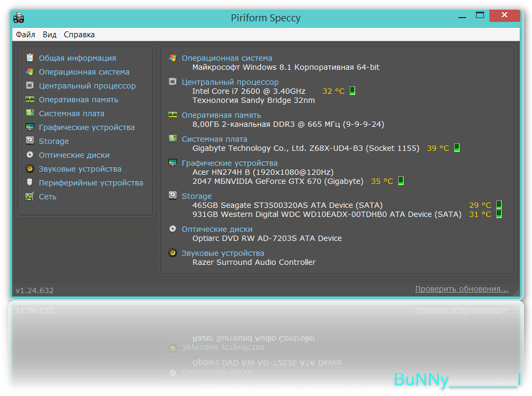Select Storage in the sidebar
Screen dimensions: 532x396
click(x=54, y=141)
